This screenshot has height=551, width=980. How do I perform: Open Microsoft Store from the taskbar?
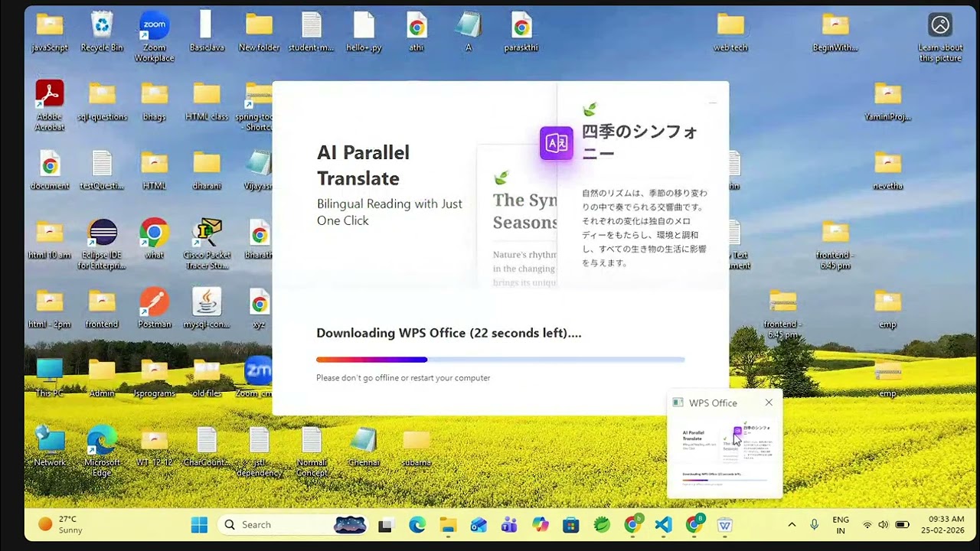(571, 525)
